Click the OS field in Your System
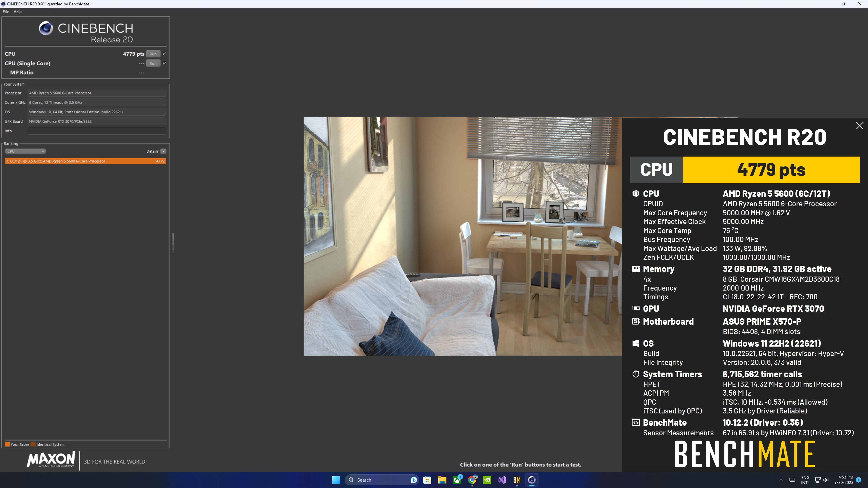This screenshot has width=868, height=488. point(97,112)
